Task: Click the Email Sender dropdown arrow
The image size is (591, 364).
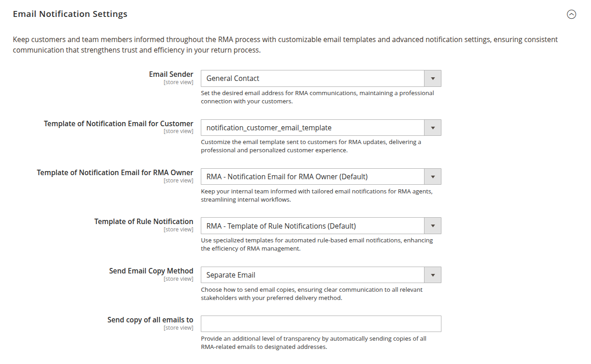Action: pos(432,78)
